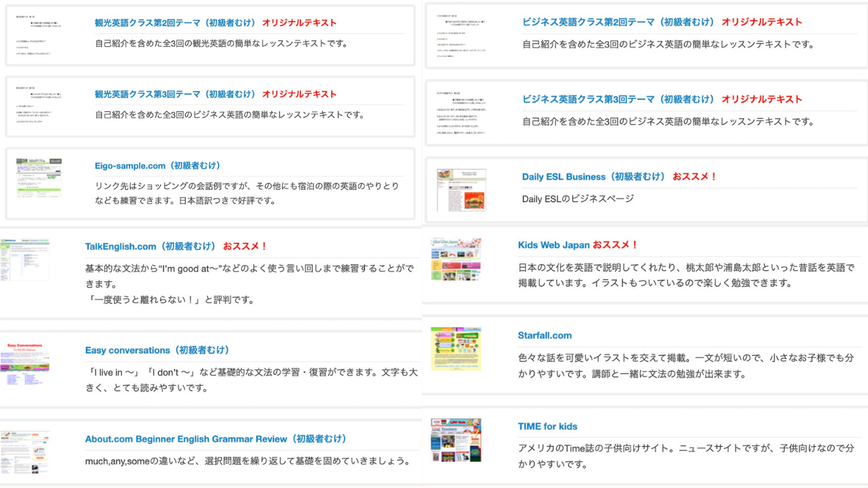Open the TIME for kids link
The image size is (868, 488).
click(x=547, y=426)
